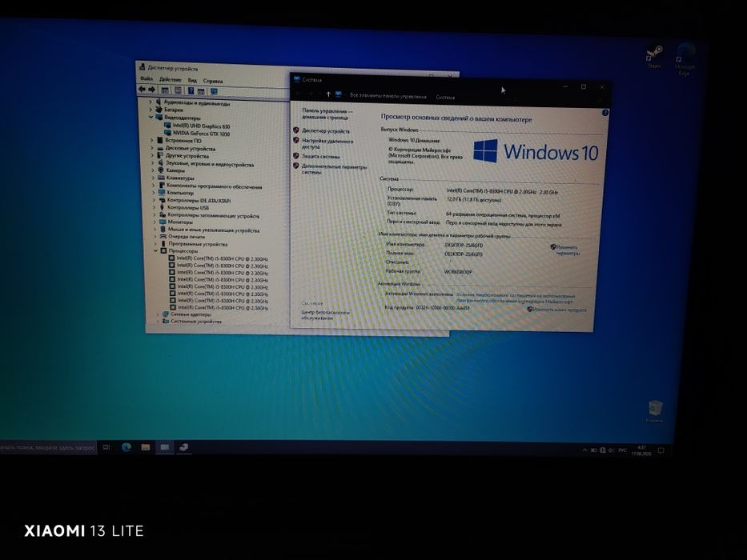Viewport: 747px width, 560px height.
Task: Click the Камеры webcam icon
Action: pos(161,170)
